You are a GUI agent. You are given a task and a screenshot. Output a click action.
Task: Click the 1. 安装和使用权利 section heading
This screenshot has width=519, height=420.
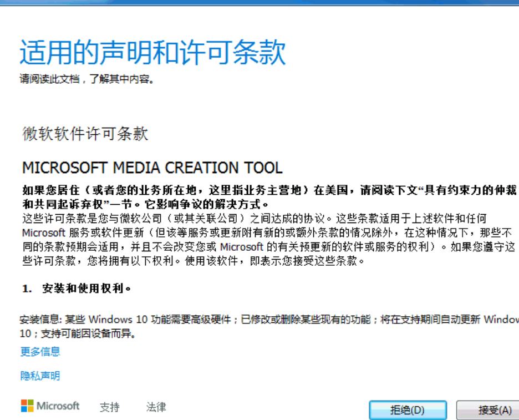(x=77, y=289)
